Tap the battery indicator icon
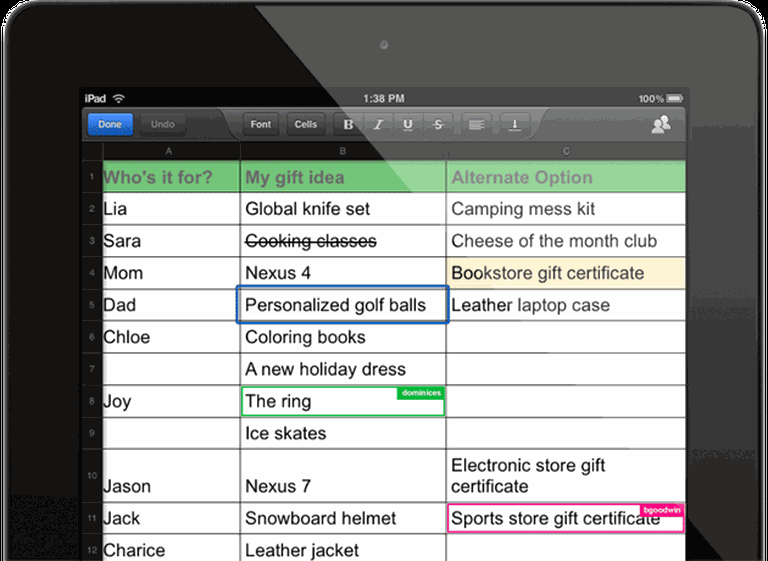Screen dimensions: 768x561 [x=675, y=98]
